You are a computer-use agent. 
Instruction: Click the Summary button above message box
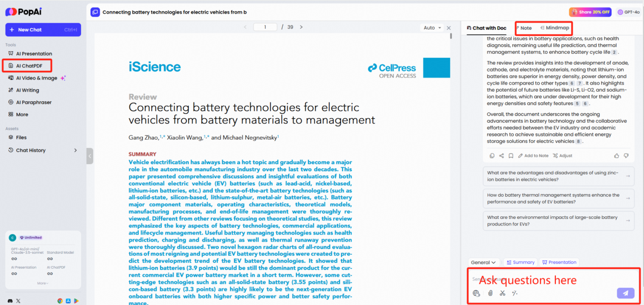click(x=520, y=262)
